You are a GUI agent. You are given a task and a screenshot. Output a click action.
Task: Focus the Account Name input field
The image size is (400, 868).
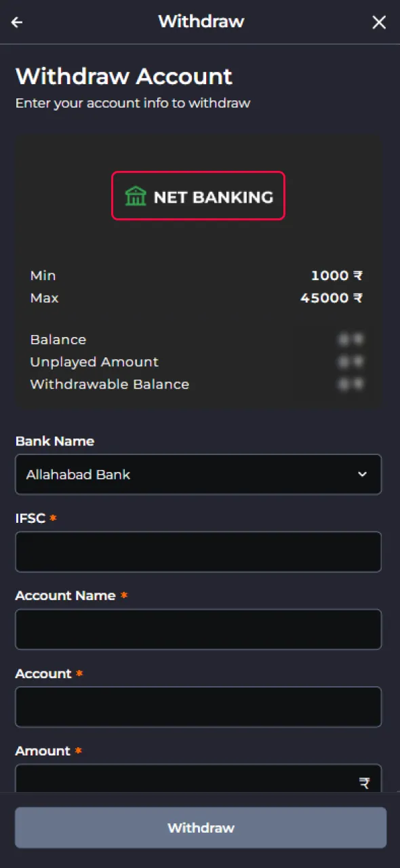(198, 629)
